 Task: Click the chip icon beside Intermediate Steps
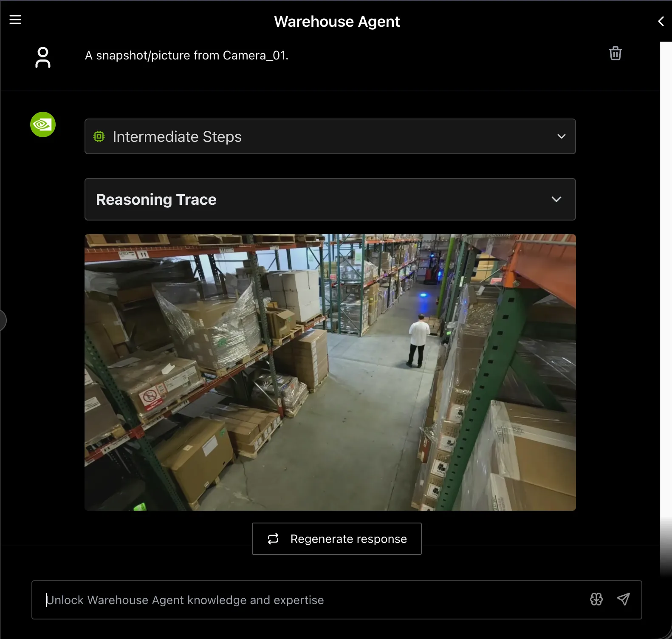pyautogui.click(x=99, y=136)
